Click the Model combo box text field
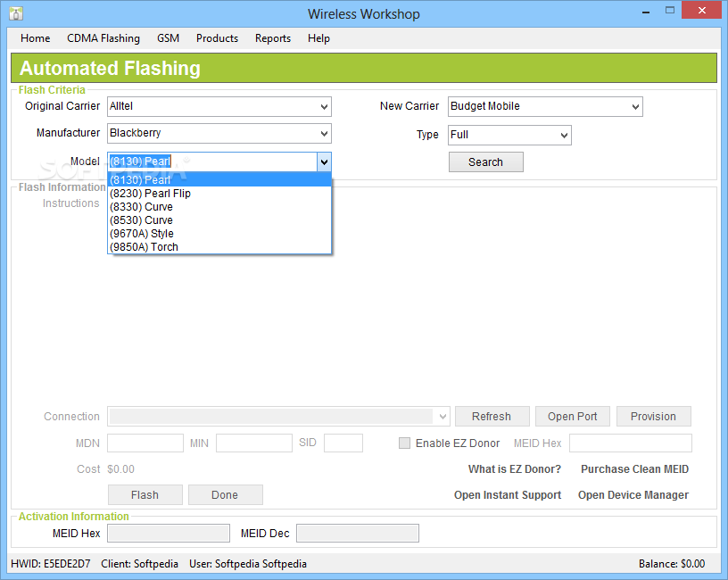The width and height of the screenshot is (728, 580). pyautogui.click(x=212, y=162)
